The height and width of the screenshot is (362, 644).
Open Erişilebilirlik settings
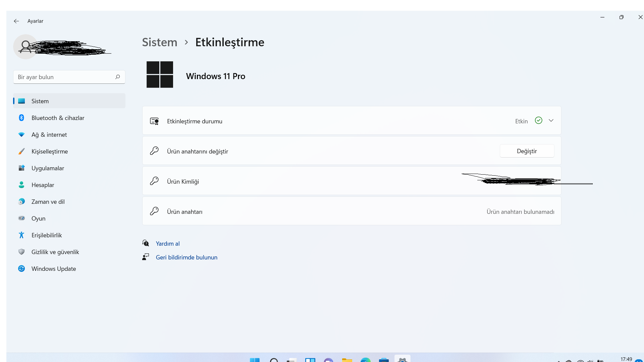(47, 235)
